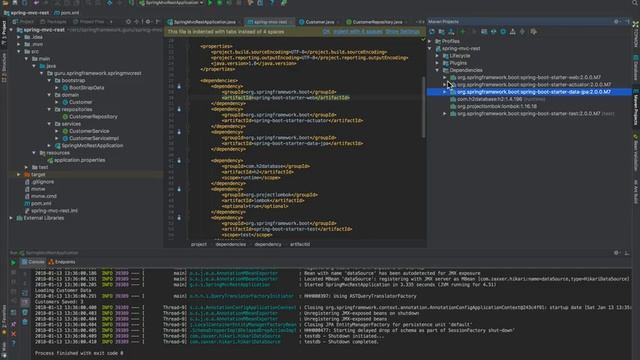The width and height of the screenshot is (640, 360).
Task: Click pom.xml breadcrumb in navigation bar
Action: click(67, 13)
